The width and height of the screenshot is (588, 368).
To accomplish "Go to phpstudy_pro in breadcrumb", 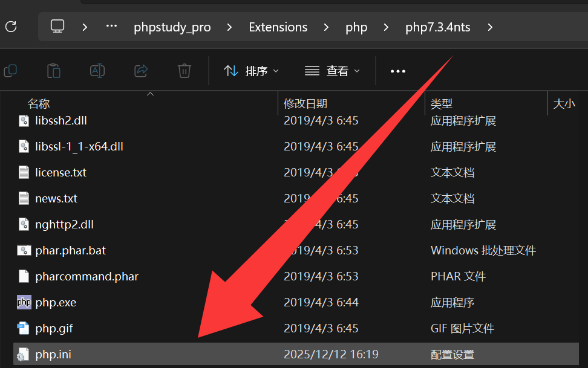I will pos(172,27).
